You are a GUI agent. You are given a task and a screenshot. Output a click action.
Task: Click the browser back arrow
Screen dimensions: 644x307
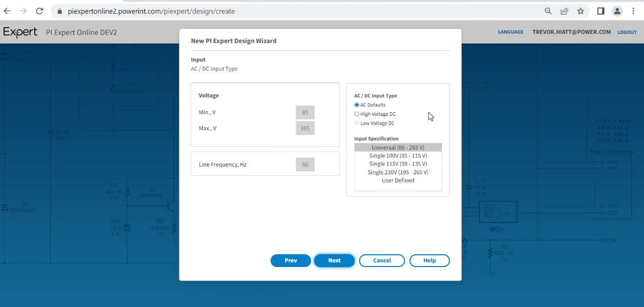[7, 11]
